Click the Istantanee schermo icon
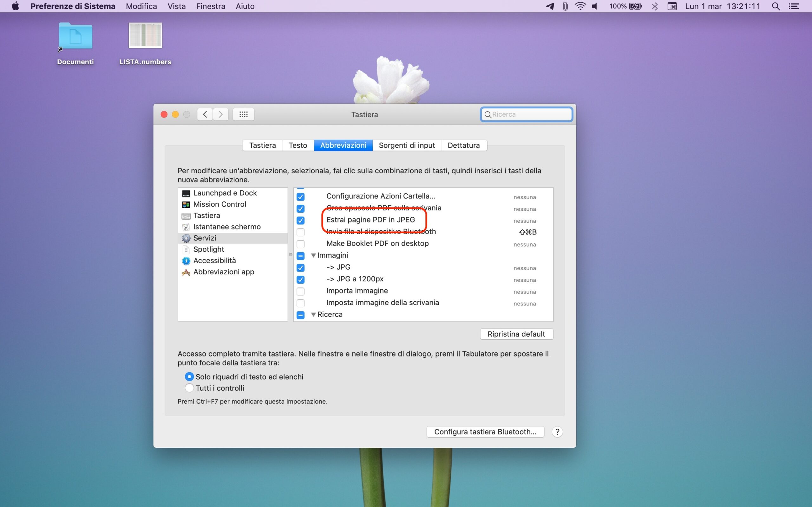The width and height of the screenshot is (812, 507). coord(186,227)
